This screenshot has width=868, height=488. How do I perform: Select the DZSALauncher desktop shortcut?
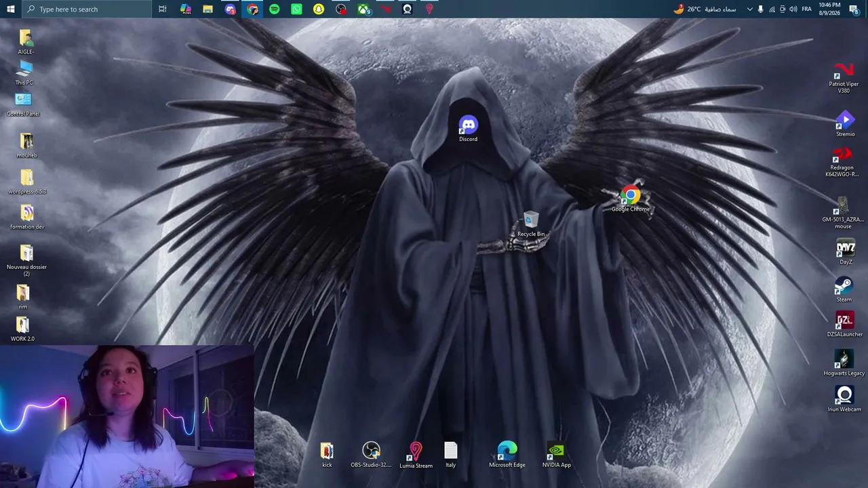[x=845, y=325]
